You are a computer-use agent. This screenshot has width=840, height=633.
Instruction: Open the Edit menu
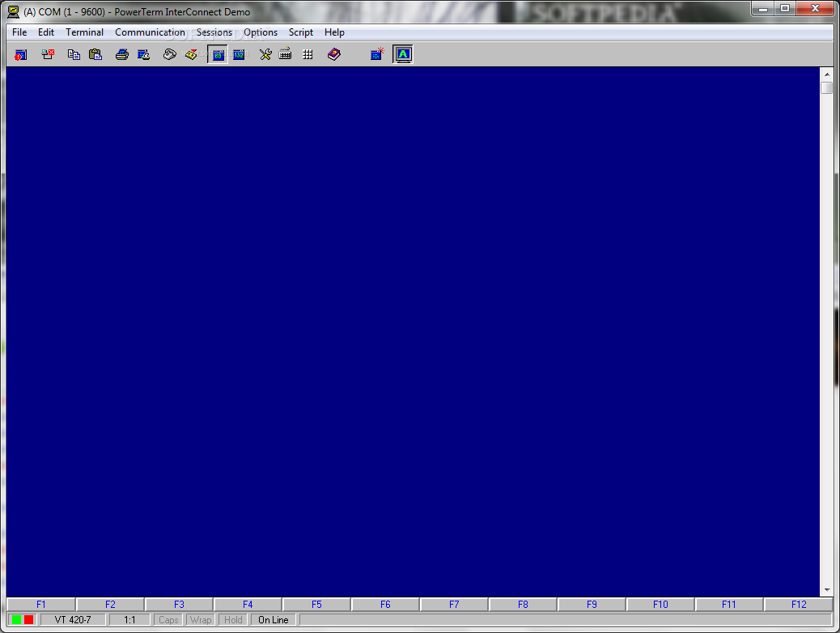click(x=46, y=32)
